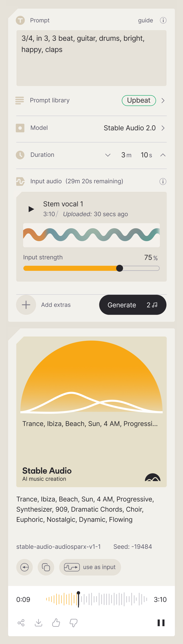This screenshot has height=644, width=183.
Task: Click use as input button
Action: click(90, 567)
